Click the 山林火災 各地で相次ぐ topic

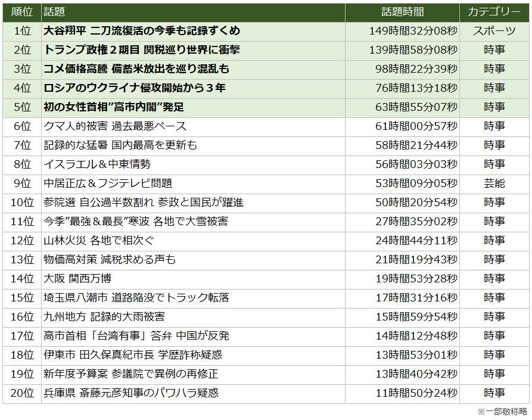tap(99, 241)
